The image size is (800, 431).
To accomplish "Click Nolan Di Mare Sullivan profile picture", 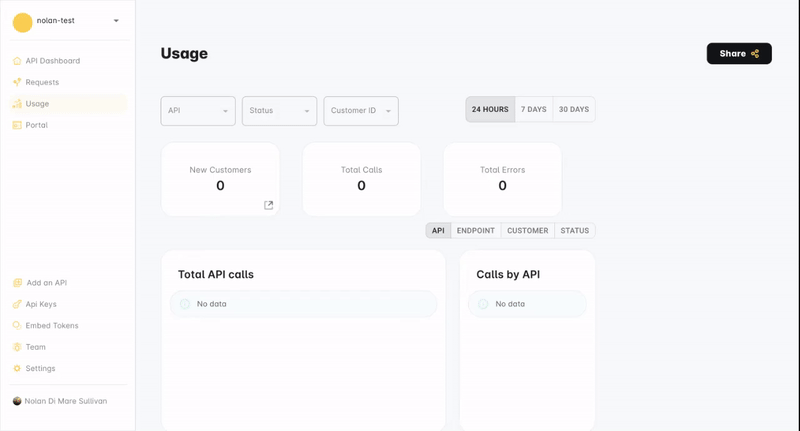I will [17, 401].
